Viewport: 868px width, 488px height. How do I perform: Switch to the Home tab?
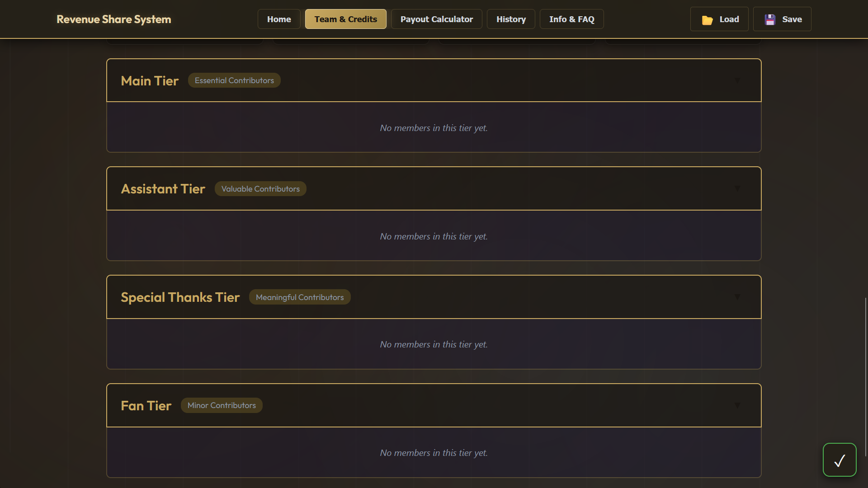coord(278,19)
